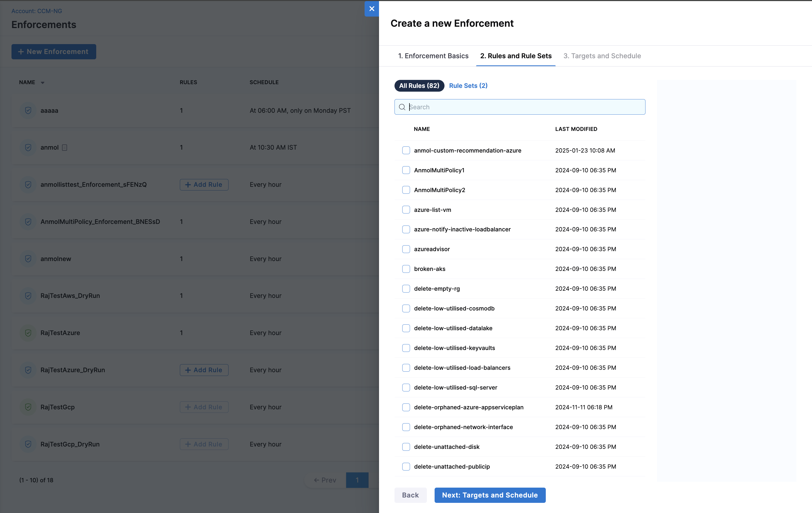Click the shield icon beside RajTestGcp_DryRun
Screen dimensions: 812x513
(x=28, y=444)
